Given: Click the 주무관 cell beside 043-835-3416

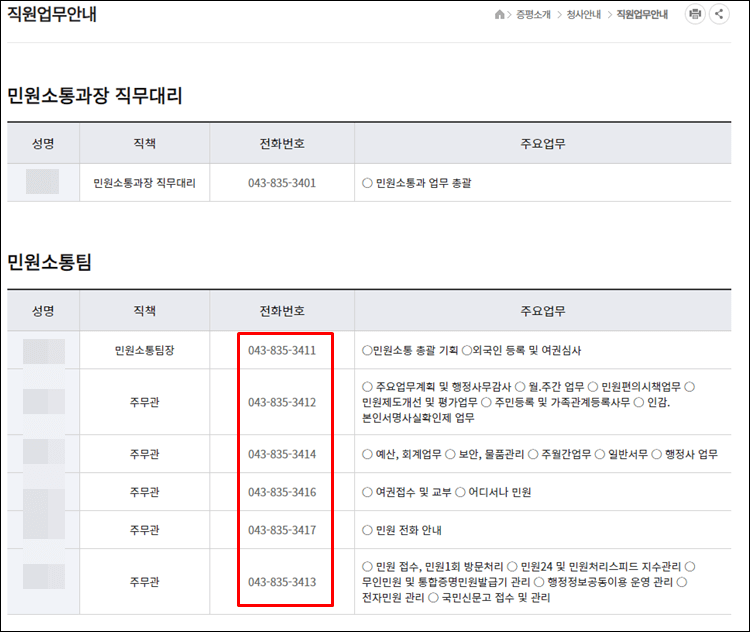Looking at the screenshot, I should pos(144,492).
